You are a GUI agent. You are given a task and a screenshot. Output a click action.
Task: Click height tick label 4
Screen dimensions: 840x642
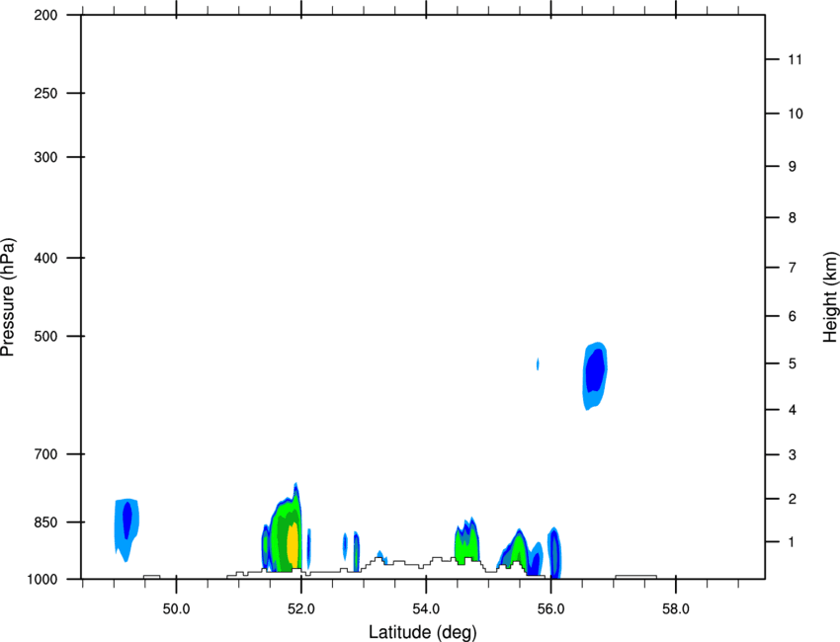pos(792,410)
